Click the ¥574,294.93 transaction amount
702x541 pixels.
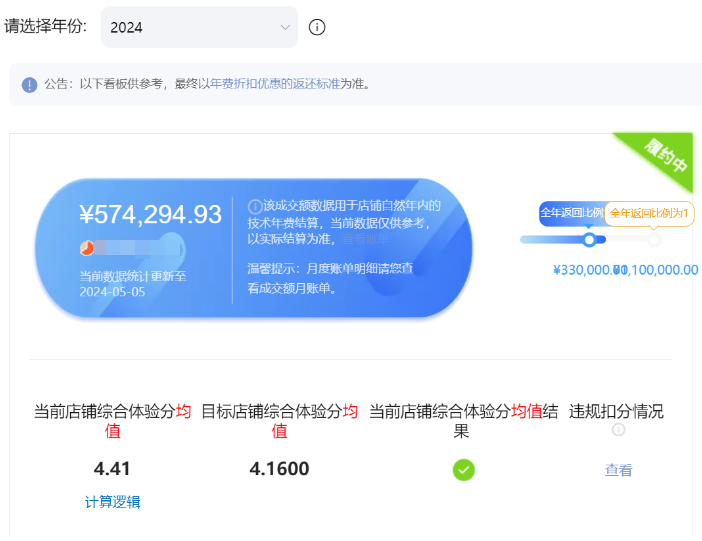150,214
